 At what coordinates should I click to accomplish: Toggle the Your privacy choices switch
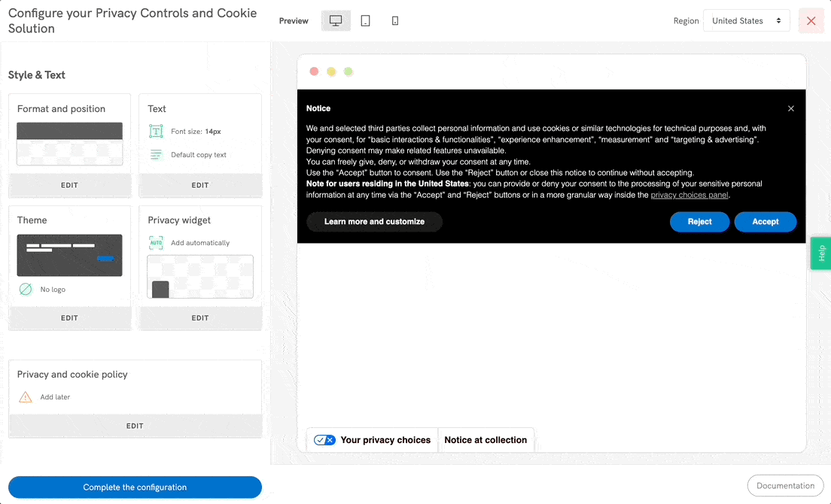point(324,440)
